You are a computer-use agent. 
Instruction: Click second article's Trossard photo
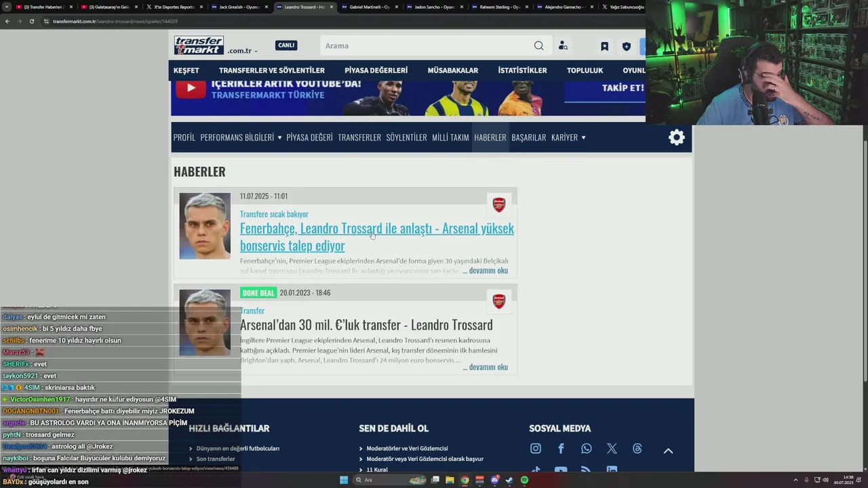[x=205, y=323]
